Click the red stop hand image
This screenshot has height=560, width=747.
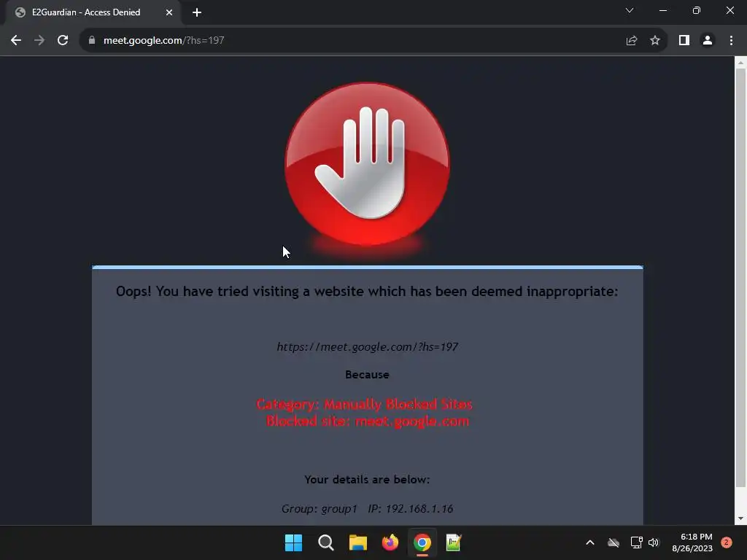point(368,164)
